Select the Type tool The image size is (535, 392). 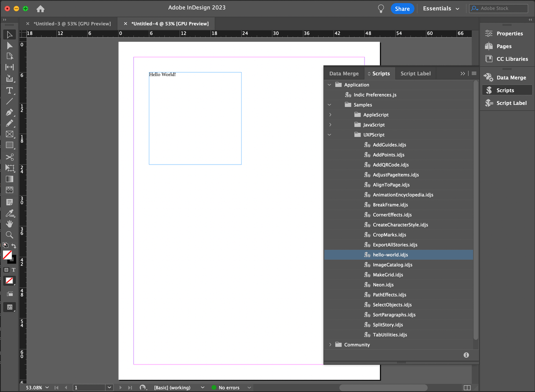point(10,91)
